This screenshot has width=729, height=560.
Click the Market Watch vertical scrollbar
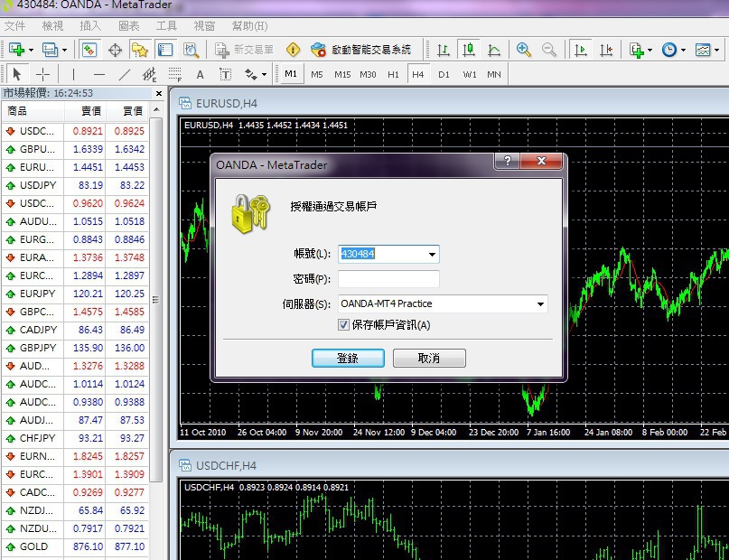(156, 300)
